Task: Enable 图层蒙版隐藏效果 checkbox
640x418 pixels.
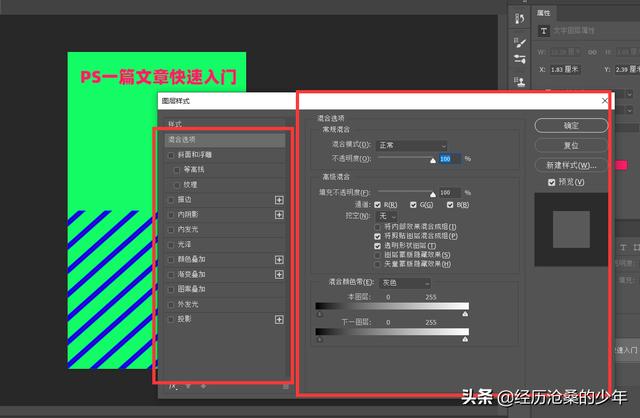Action: click(x=378, y=255)
